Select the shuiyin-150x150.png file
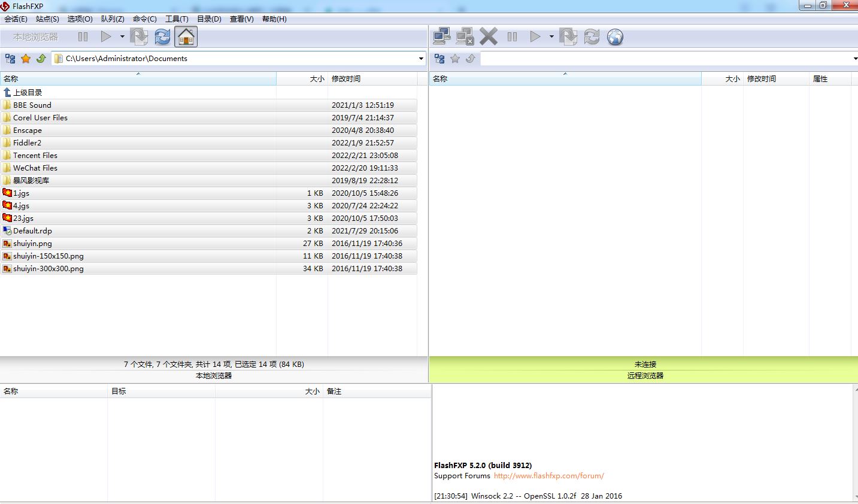Screen dimensions: 858x504 208,256
